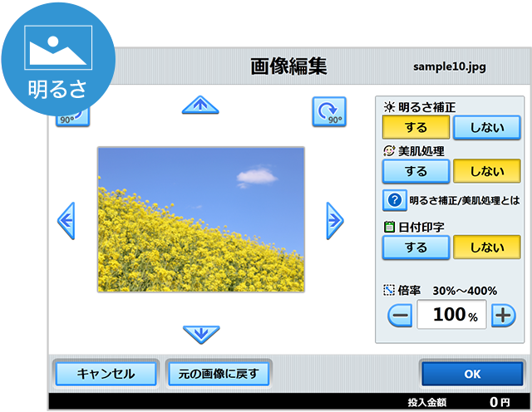The image size is (532, 412).
Task: Open help for 明るさ補正/美肌処理とは
Action: pos(393,200)
